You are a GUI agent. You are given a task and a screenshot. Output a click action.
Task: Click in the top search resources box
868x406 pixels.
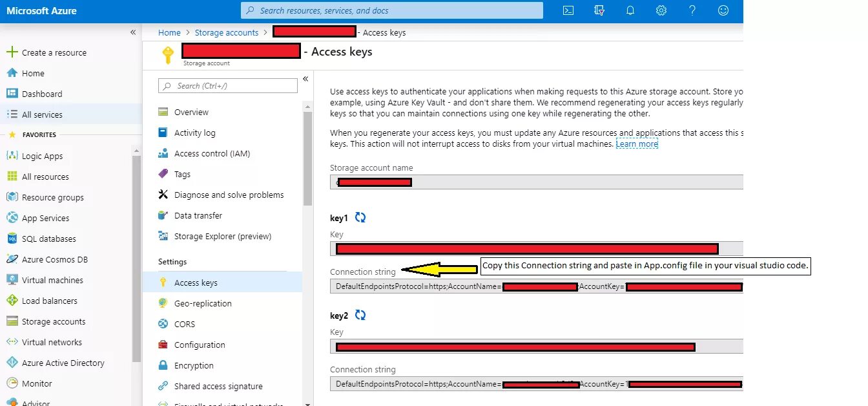pyautogui.click(x=392, y=10)
